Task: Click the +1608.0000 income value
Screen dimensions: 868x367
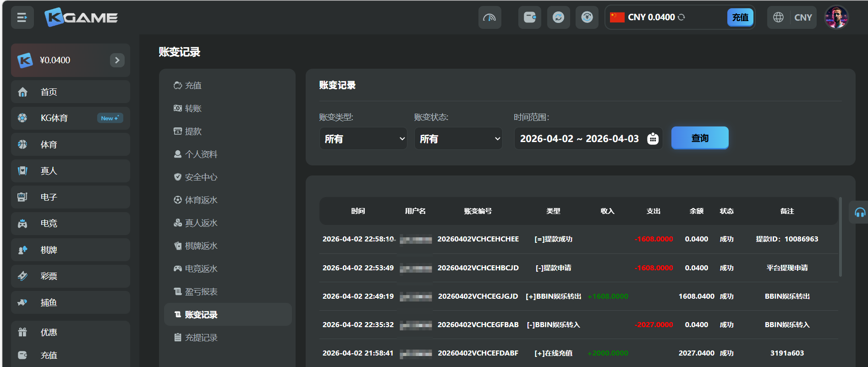Action: 608,296
